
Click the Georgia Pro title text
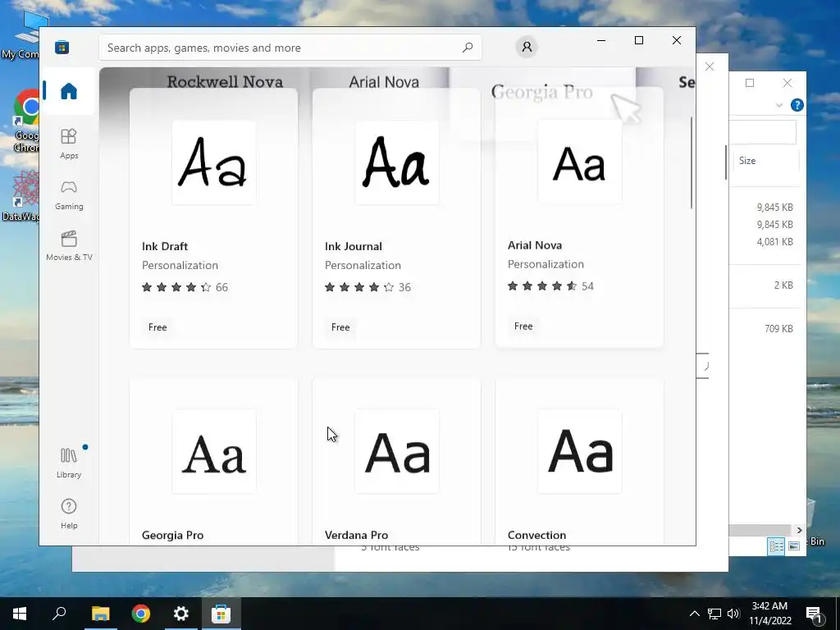click(172, 535)
